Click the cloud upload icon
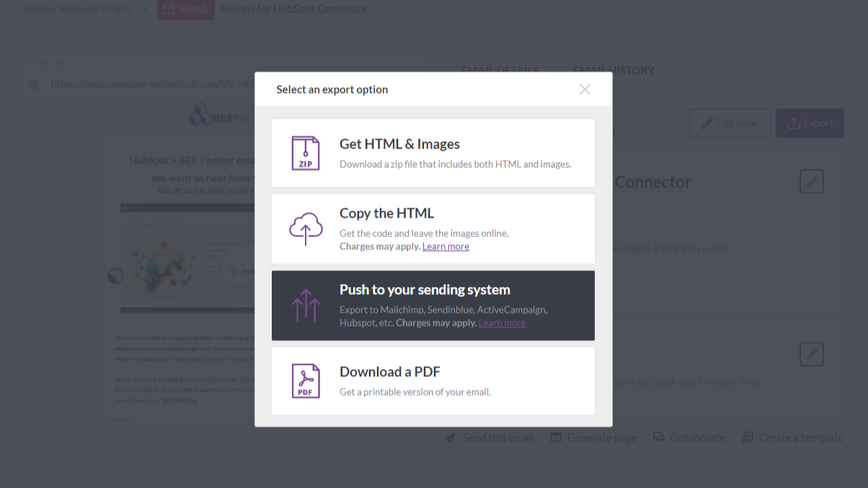The image size is (868, 488). tap(306, 229)
